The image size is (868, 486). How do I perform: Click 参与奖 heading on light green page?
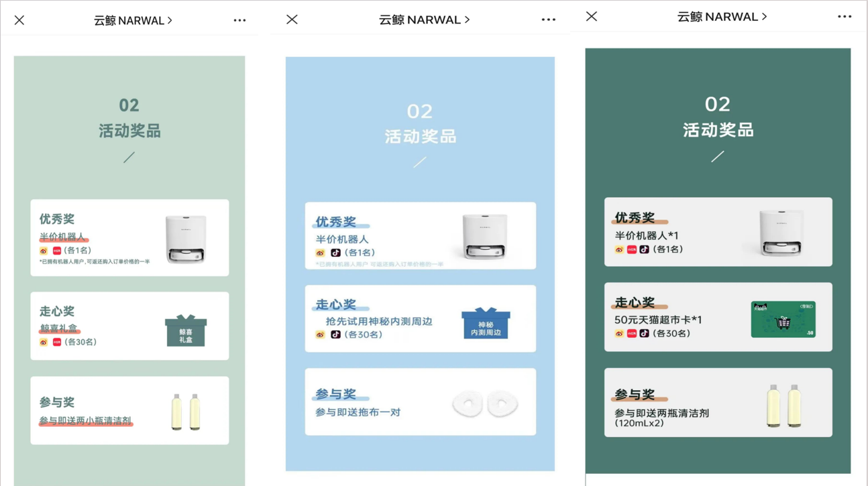tap(57, 402)
